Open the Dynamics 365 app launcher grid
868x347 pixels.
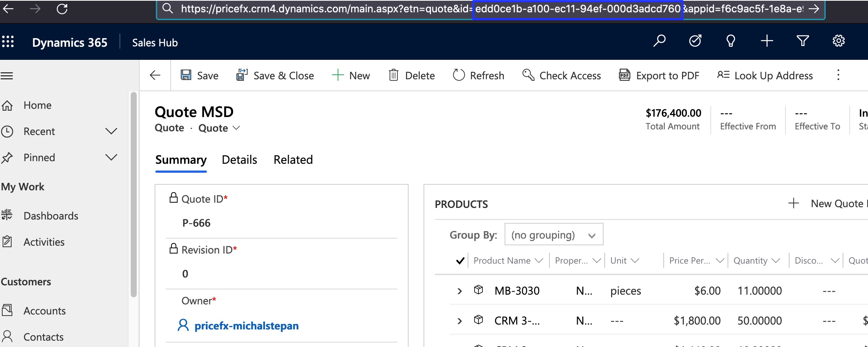(8, 42)
